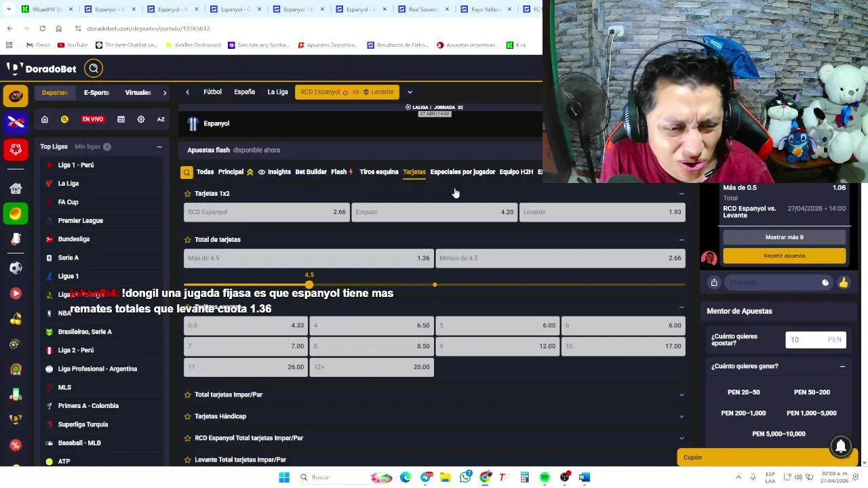Open Premier League in Top Ligas
This screenshot has width=868, height=488.
tap(81, 221)
